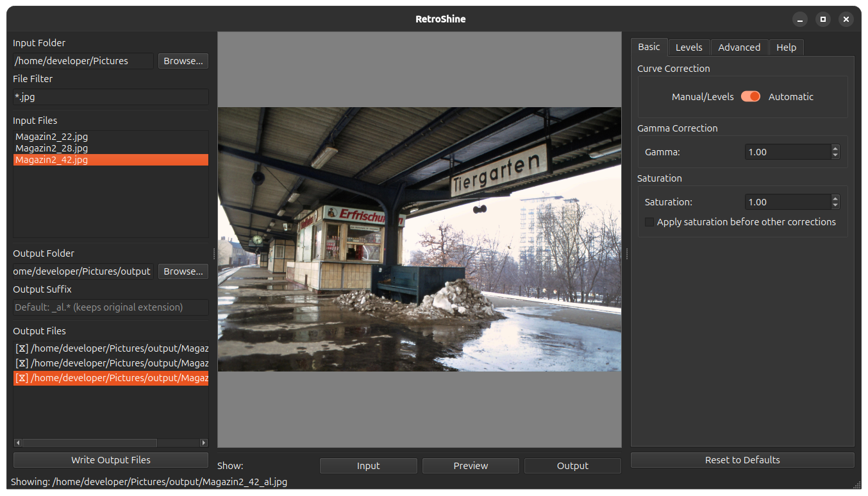This screenshot has width=868, height=496.
Task: Open the Help tab
Action: 786,47
